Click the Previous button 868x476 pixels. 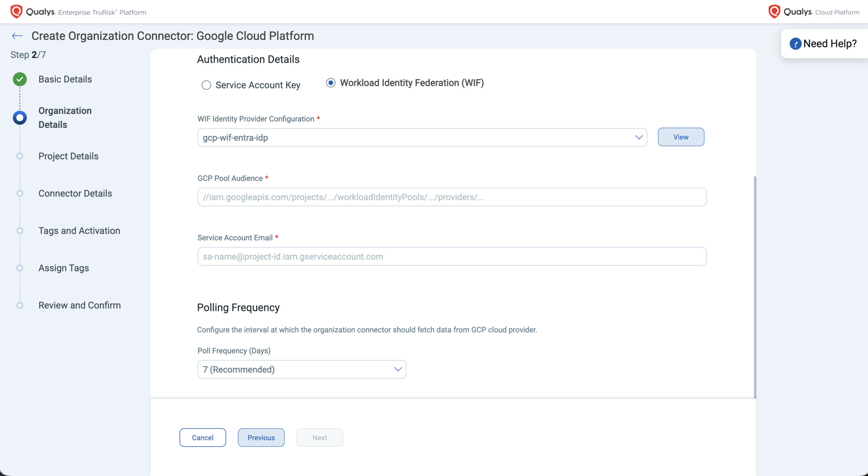(261, 437)
